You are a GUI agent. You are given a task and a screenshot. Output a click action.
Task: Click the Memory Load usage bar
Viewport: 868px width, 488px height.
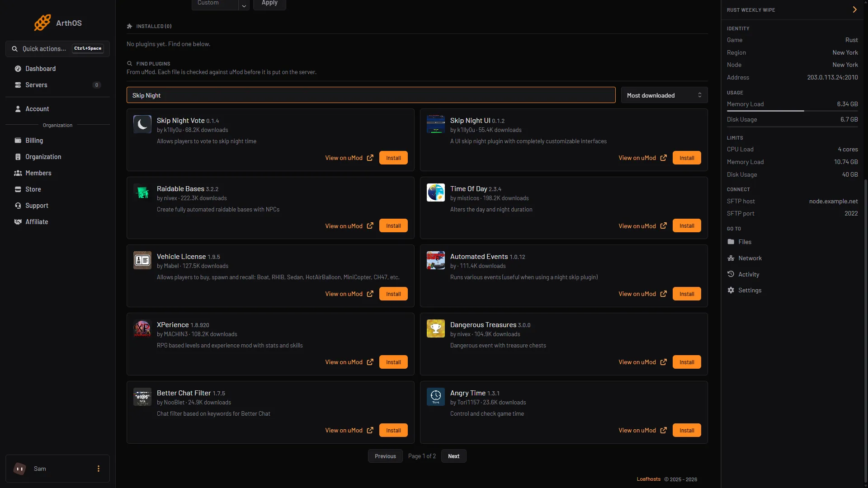point(792,111)
